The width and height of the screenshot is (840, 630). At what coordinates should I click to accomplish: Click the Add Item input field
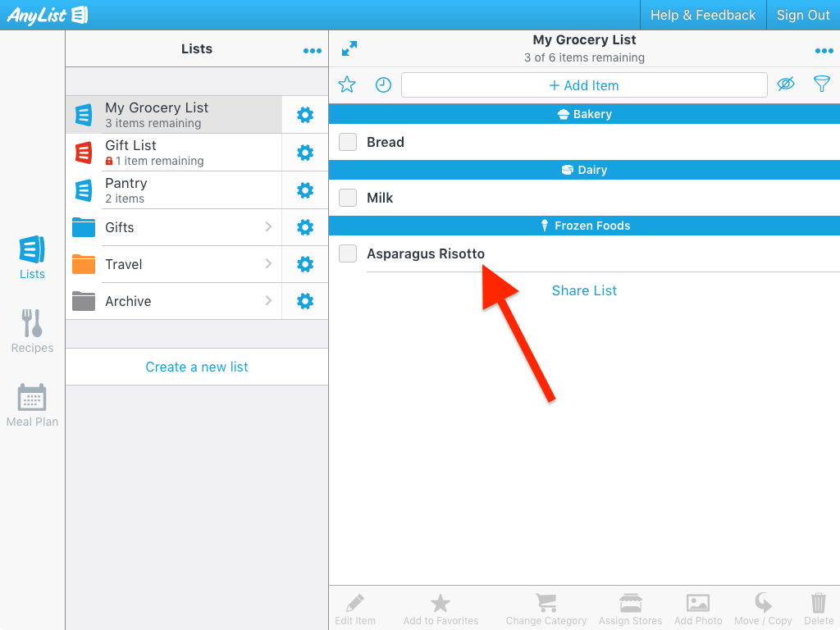(584, 85)
